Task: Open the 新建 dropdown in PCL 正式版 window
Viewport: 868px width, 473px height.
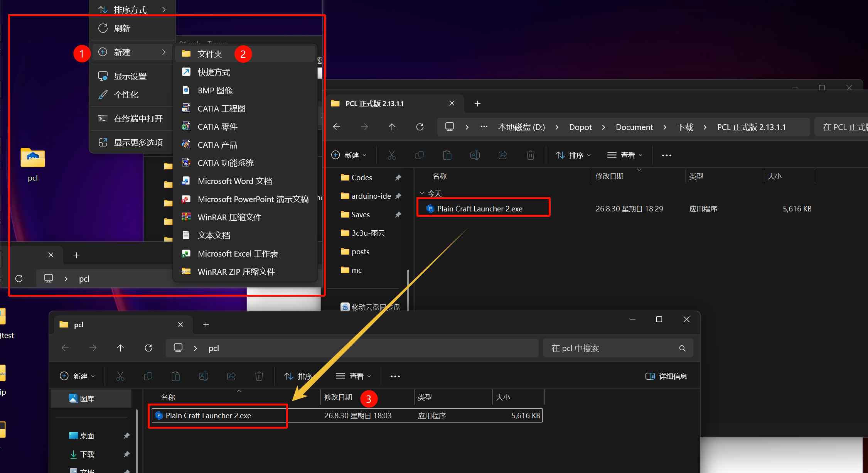Action: (x=349, y=155)
